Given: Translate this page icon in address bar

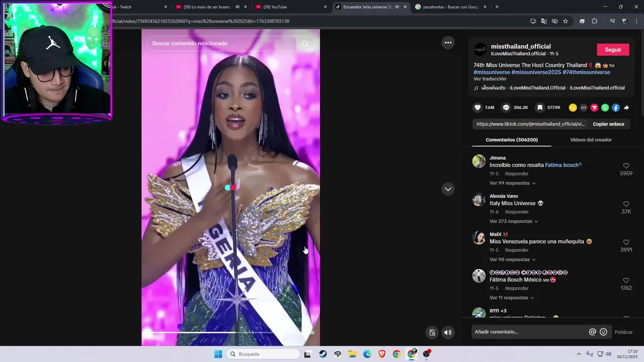Looking at the screenshot, I should coord(544,21).
